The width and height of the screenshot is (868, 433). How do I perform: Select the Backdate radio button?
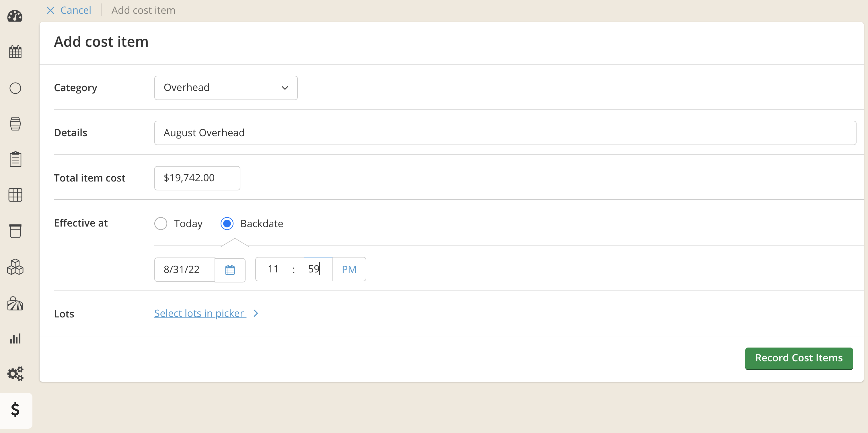pyautogui.click(x=227, y=223)
